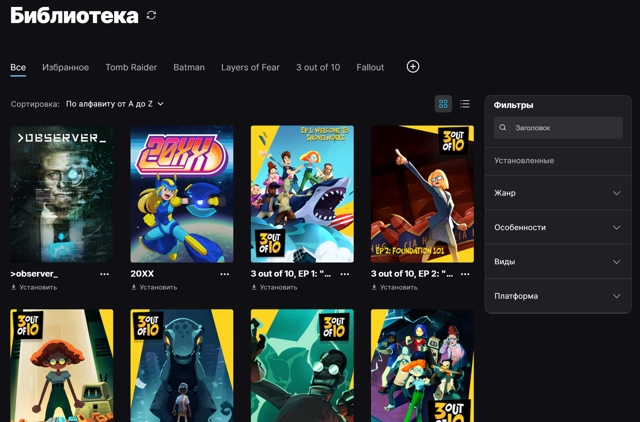Click the Фильтры panel heading
The width and height of the screenshot is (640, 422).
(x=513, y=105)
